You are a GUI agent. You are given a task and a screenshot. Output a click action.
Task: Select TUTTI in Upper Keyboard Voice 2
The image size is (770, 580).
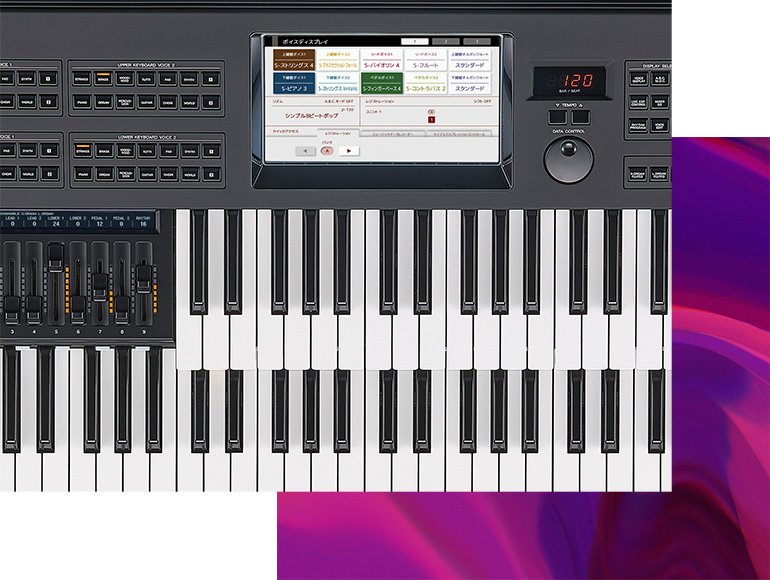[146, 79]
